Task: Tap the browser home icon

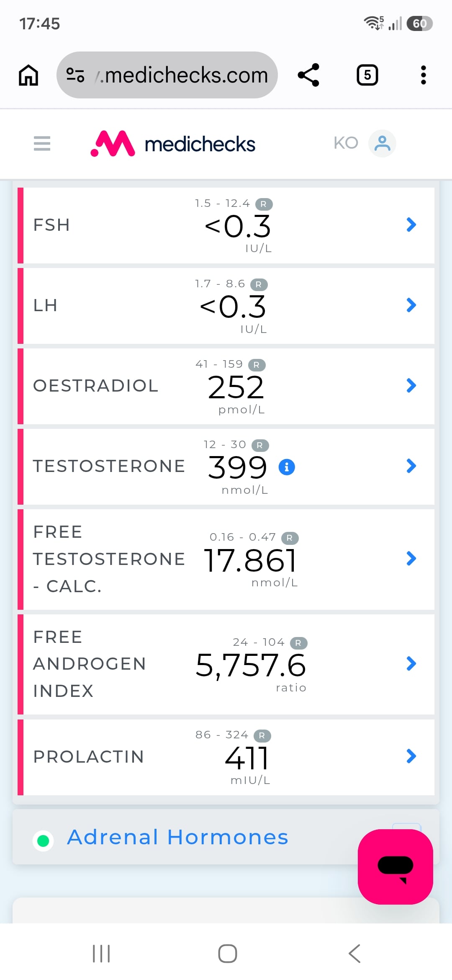Action: (28, 75)
